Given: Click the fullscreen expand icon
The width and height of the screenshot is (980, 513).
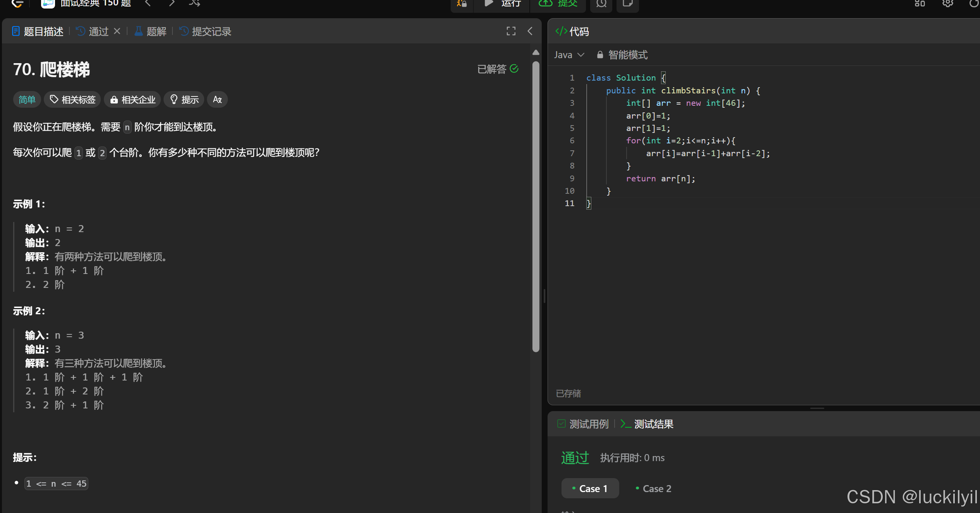Looking at the screenshot, I should point(511,31).
